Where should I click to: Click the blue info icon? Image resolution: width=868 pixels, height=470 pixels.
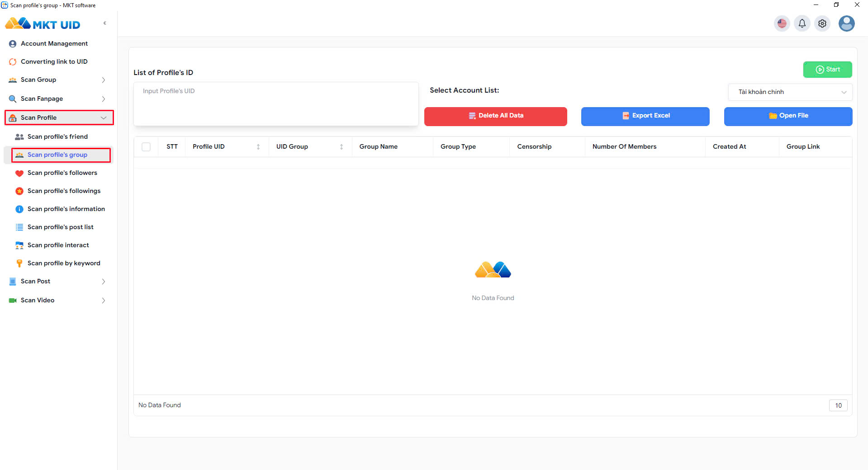(19, 209)
